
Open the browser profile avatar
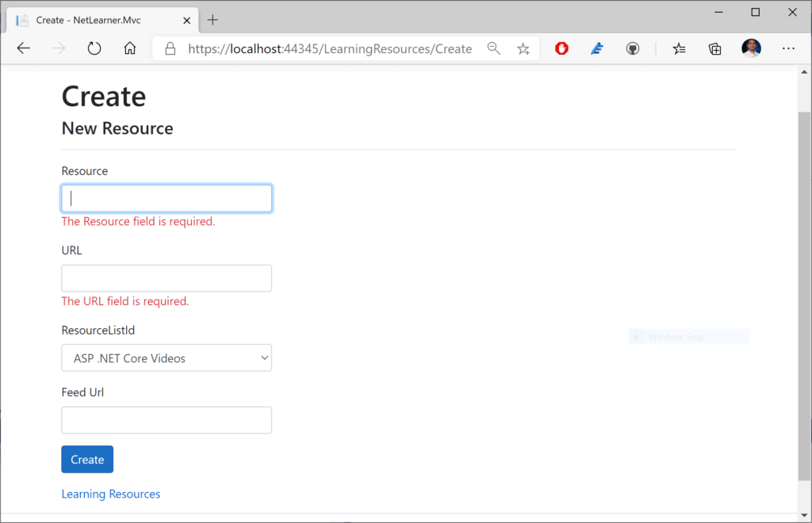point(751,48)
